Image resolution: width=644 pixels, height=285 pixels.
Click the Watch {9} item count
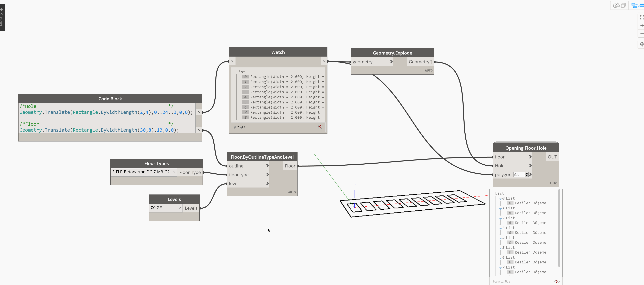[320, 127]
